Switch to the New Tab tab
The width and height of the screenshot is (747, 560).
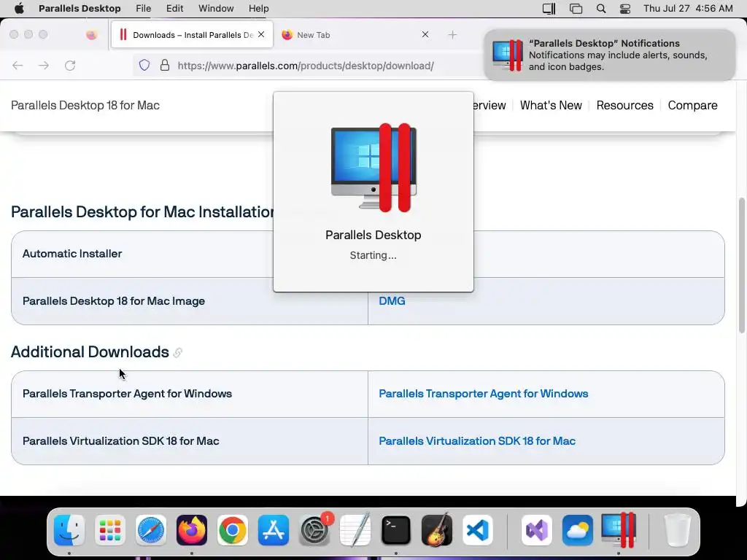point(352,35)
